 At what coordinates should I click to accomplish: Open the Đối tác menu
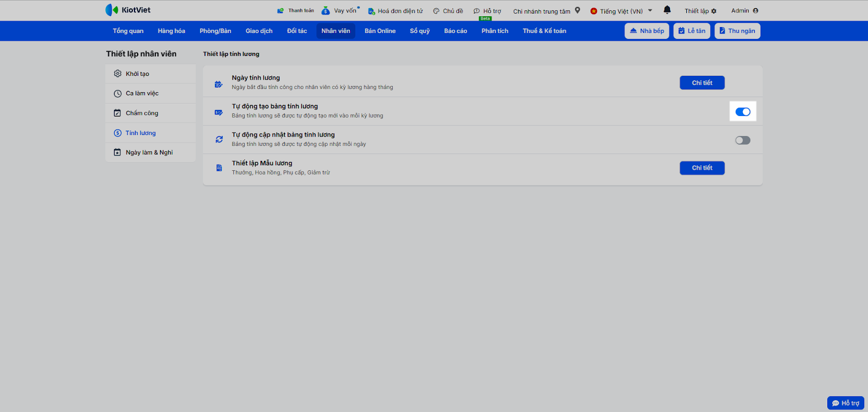tap(297, 31)
